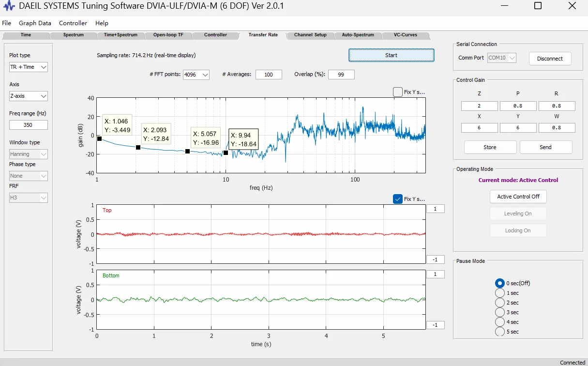The image size is (588, 366).
Task: Click the Freq range input field
Action: [29, 125]
